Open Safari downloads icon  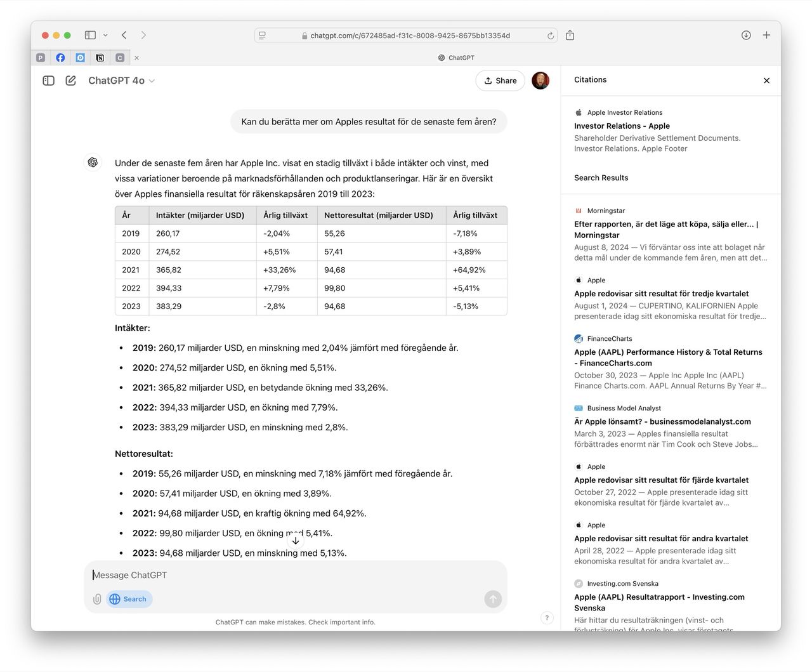click(x=746, y=36)
